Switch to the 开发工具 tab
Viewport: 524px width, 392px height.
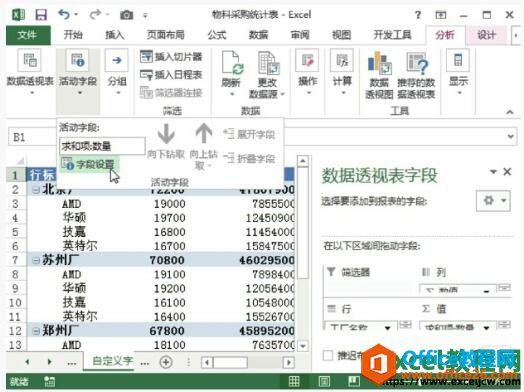(x=392, y=35)
